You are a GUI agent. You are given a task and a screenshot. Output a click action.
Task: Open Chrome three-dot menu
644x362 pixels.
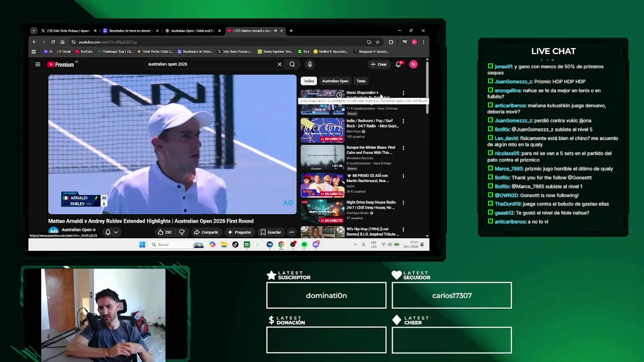coord(424,42)
